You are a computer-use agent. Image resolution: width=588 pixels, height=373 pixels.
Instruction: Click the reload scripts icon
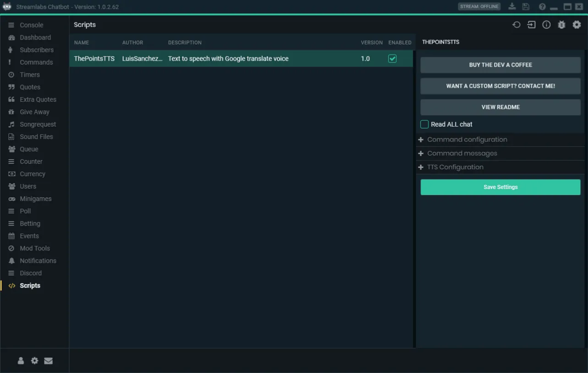517,25
